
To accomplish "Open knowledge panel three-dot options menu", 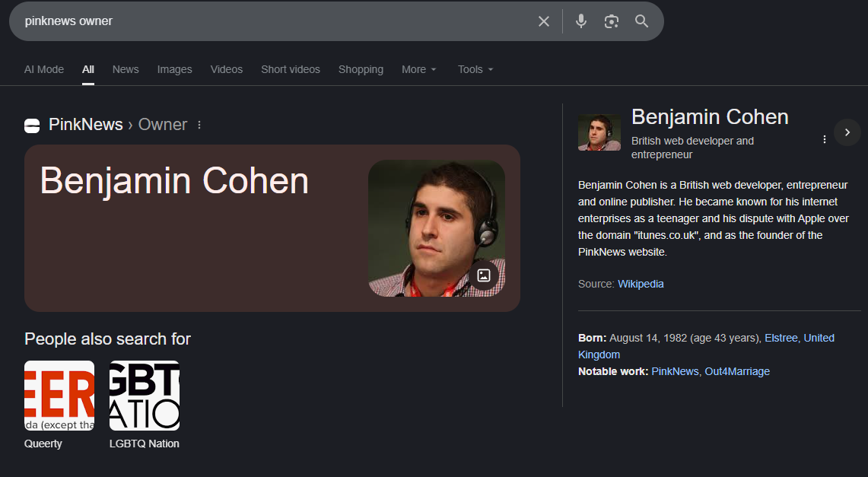I will [x=825, y=139].
